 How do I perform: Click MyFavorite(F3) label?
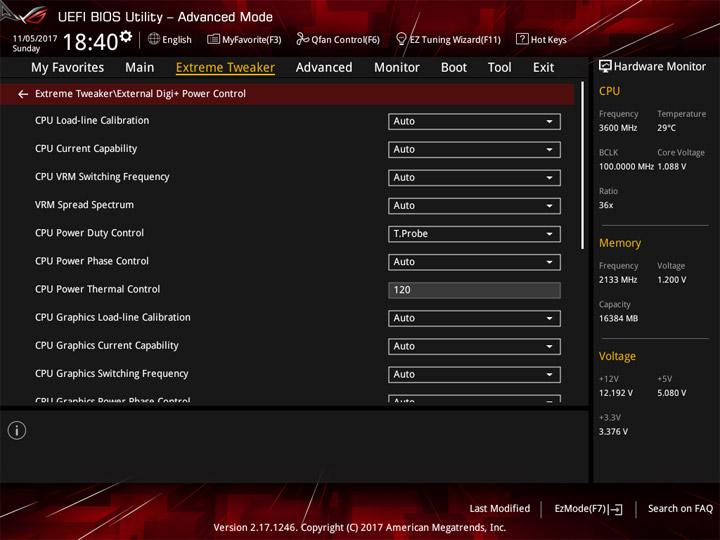click(x=252, y=40)
